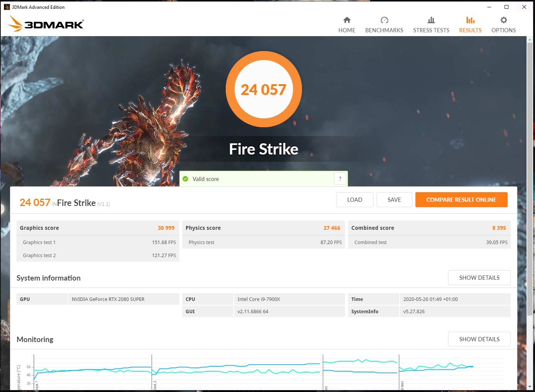
Task: Show details for System information
Action: tap(479, 277)
